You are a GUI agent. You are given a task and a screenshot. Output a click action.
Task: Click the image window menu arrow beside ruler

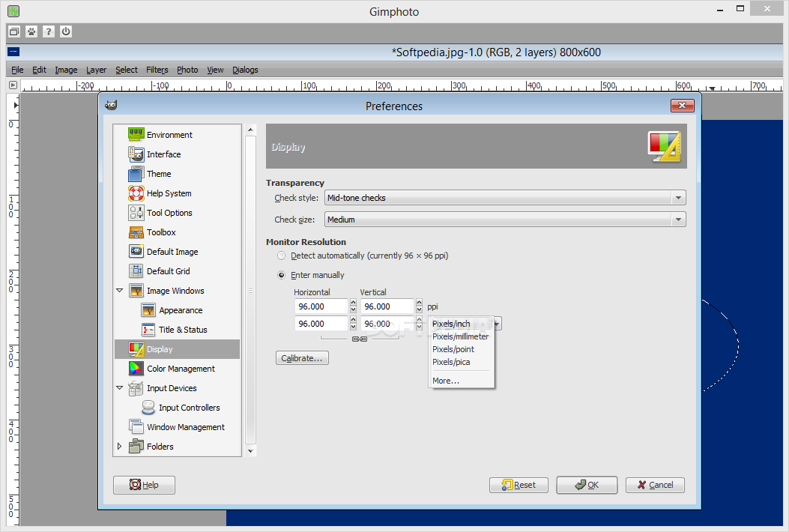13,85
